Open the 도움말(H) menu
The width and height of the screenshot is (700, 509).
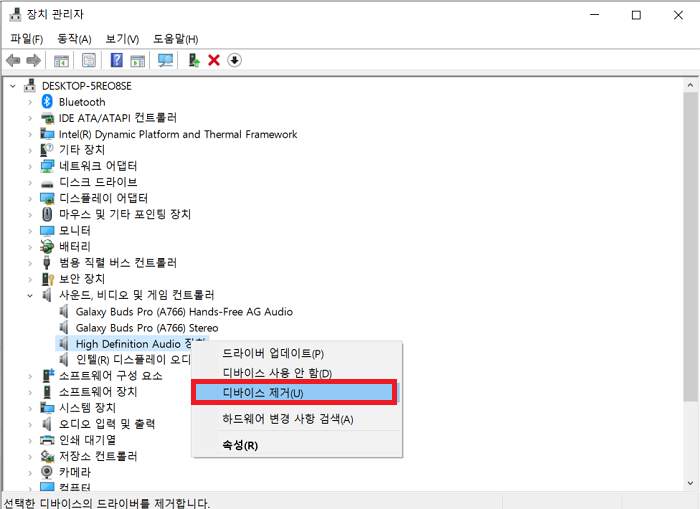pos(175,39)
